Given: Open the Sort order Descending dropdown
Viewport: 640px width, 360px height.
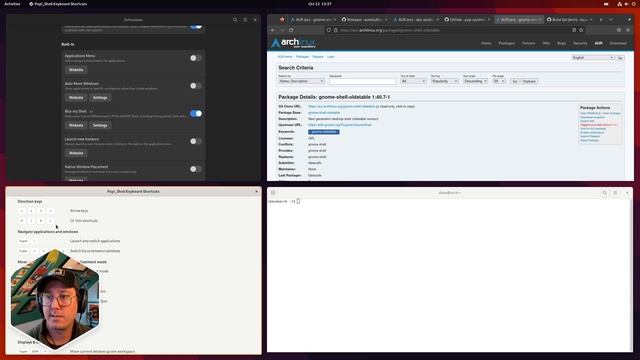Looking at the screenshot, I should tap(476, 81).
